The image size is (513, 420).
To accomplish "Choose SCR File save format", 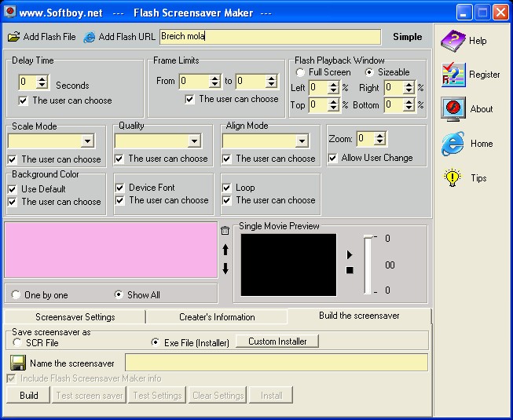I will (x=16, y=342).
